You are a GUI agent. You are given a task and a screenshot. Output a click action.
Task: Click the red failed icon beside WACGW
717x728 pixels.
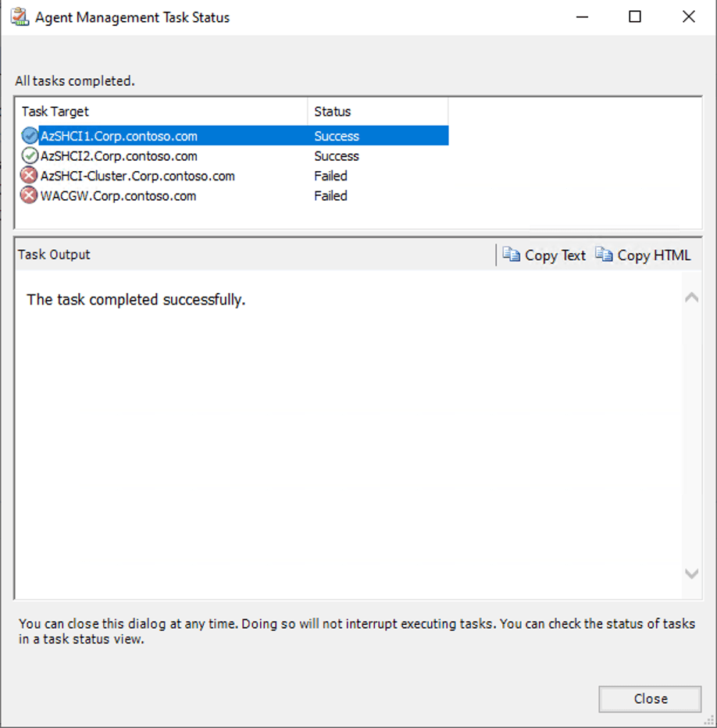point(30,196)
